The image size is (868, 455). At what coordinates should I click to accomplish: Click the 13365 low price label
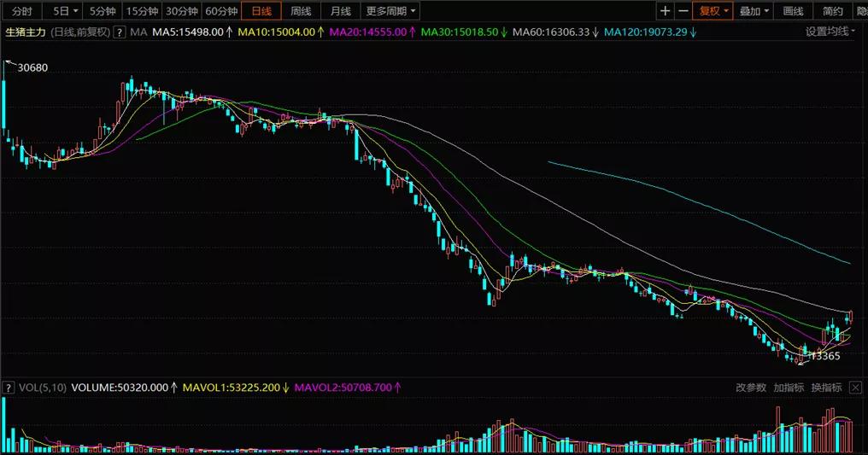tap(825, 356)
